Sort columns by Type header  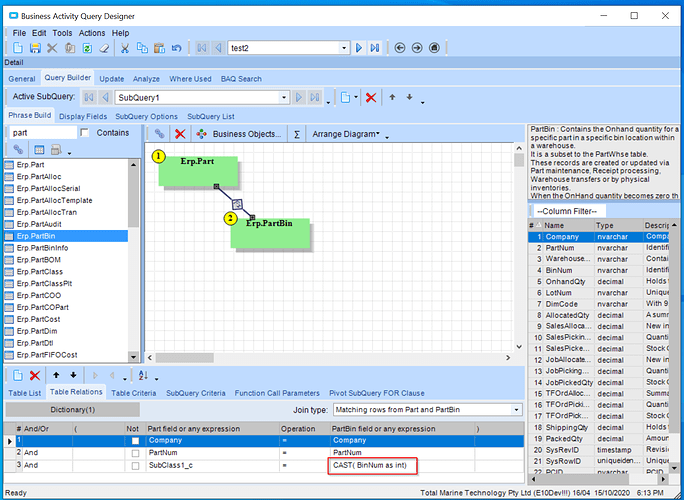(618, 226)
